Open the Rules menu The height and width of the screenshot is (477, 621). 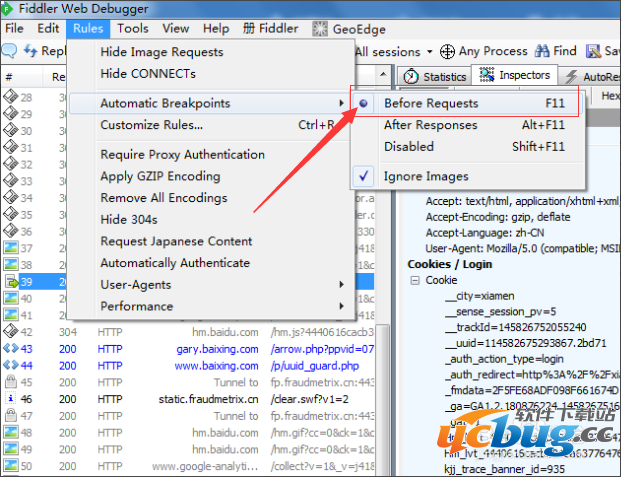tap(88, 29)
